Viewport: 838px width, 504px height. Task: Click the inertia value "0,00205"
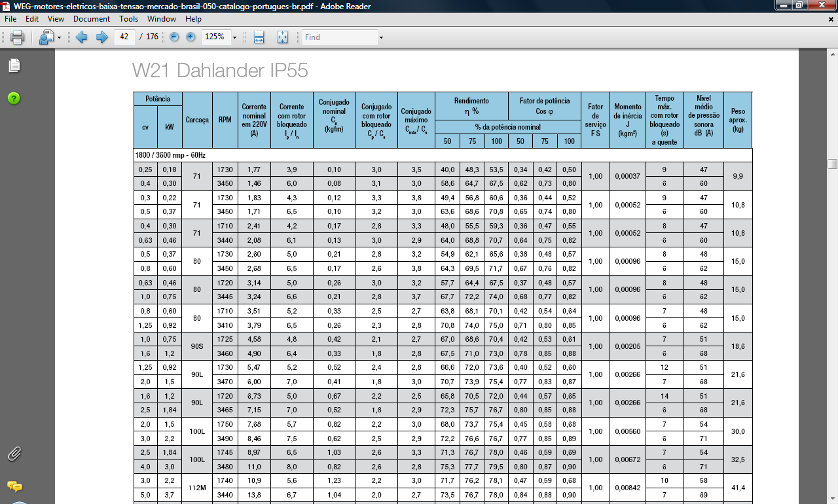pos(628,346)
